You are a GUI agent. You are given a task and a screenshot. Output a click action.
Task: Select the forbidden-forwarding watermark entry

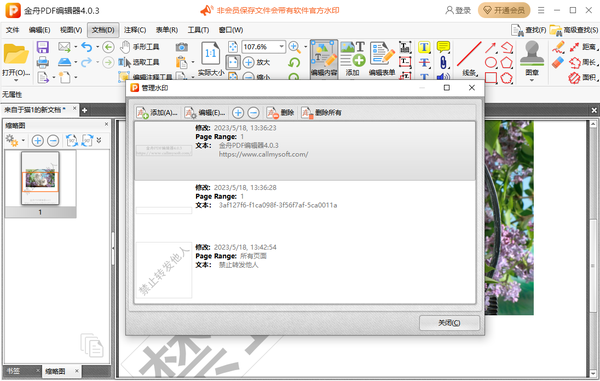305,270
